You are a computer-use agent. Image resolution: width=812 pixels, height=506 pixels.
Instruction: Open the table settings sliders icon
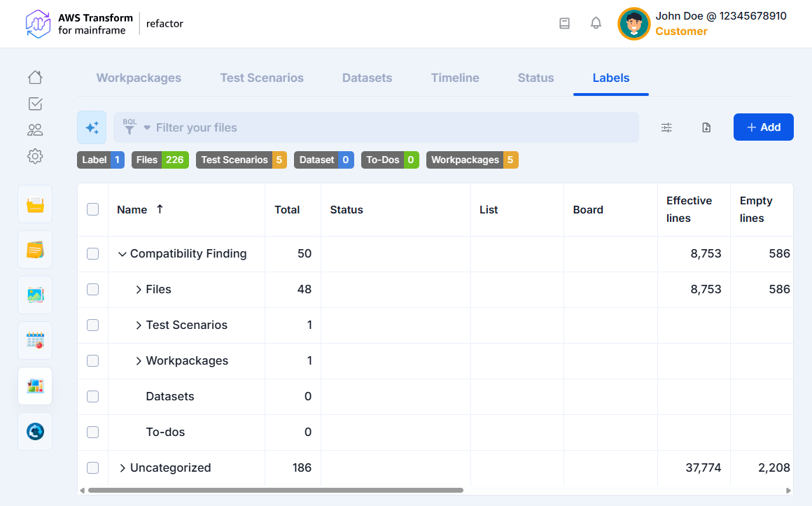click(x=666, y=127)
